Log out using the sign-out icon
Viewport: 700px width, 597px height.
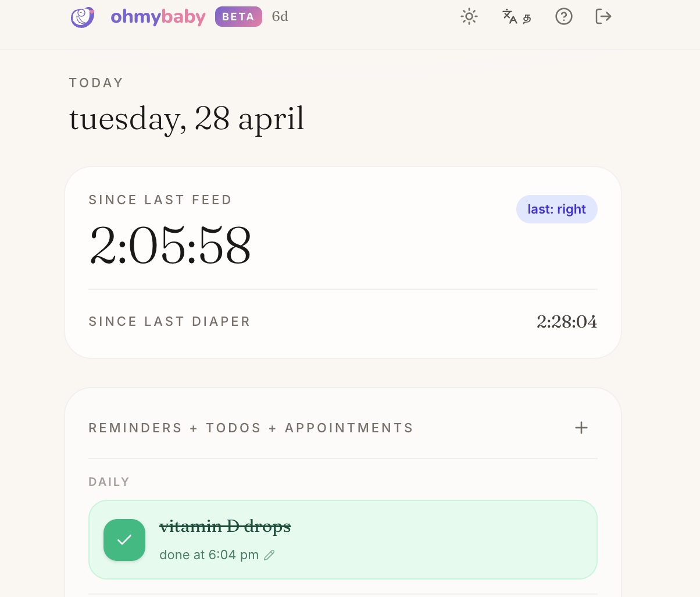(x=603, y=16)
